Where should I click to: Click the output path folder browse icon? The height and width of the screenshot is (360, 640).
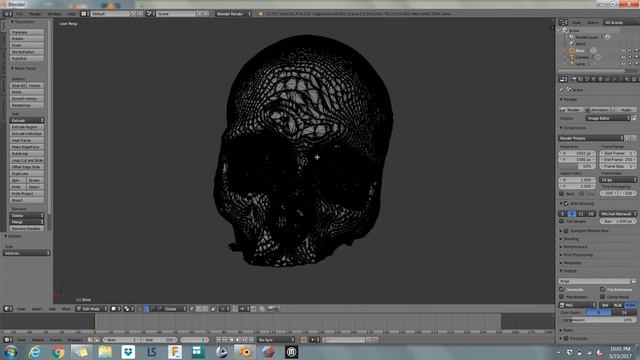pyautogui.click(x=633, y=281)
